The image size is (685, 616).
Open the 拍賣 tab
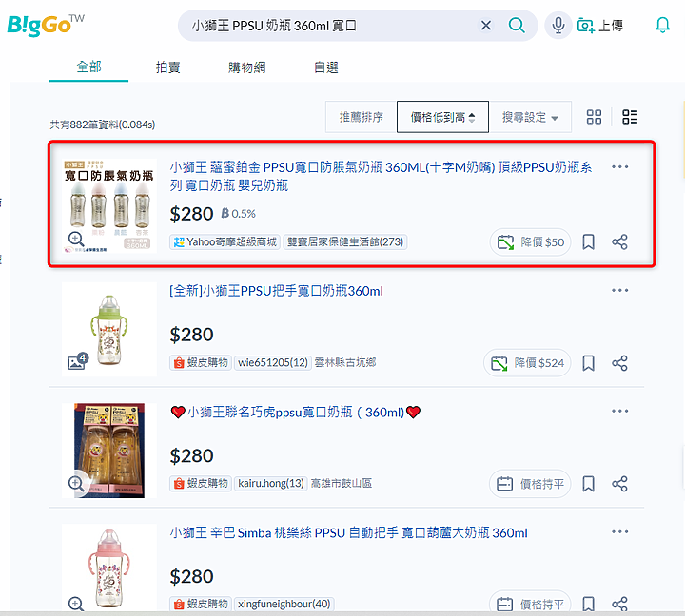tap(168, 67)
